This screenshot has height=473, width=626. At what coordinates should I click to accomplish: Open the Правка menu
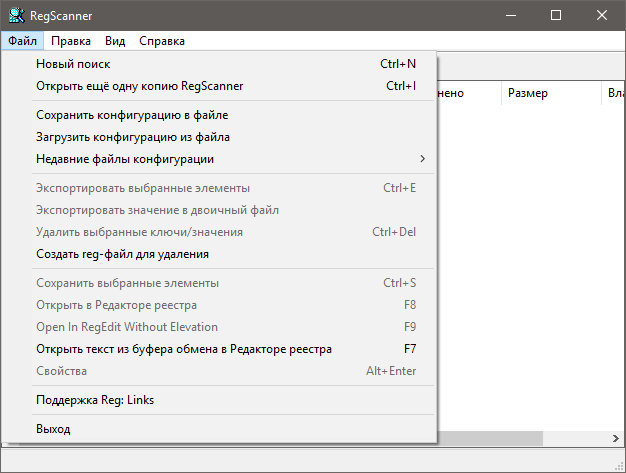71,41
